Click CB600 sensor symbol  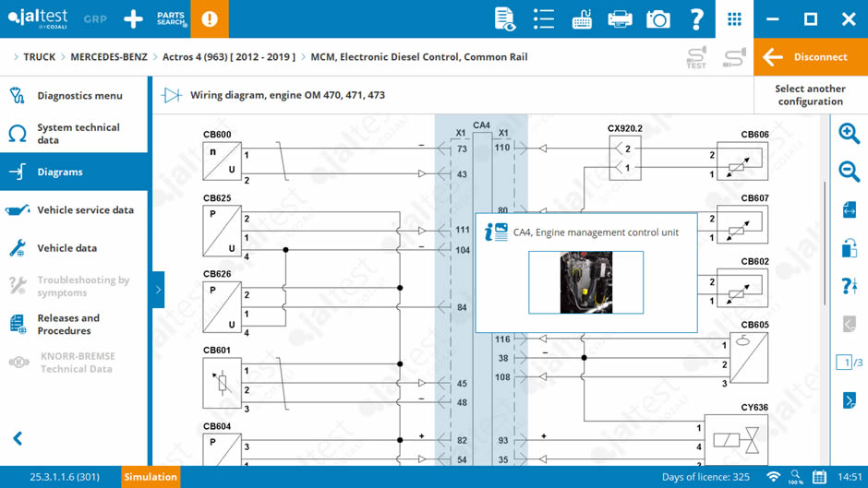(x=222, y=161)
